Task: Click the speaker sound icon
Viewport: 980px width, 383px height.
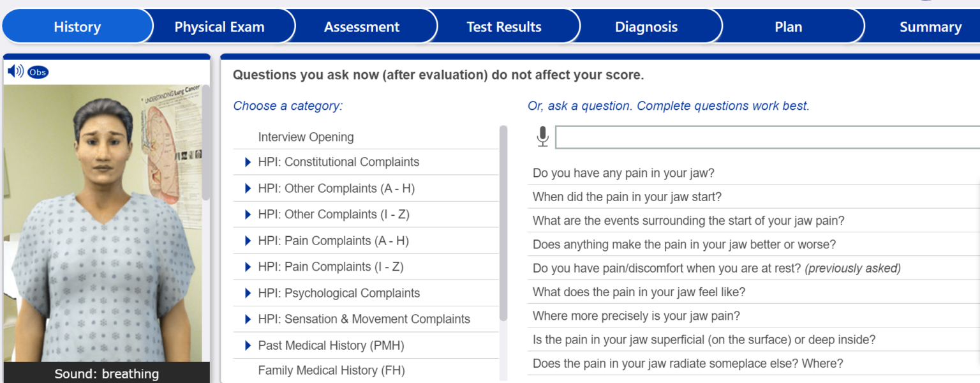Action: (x=15, y=71)
